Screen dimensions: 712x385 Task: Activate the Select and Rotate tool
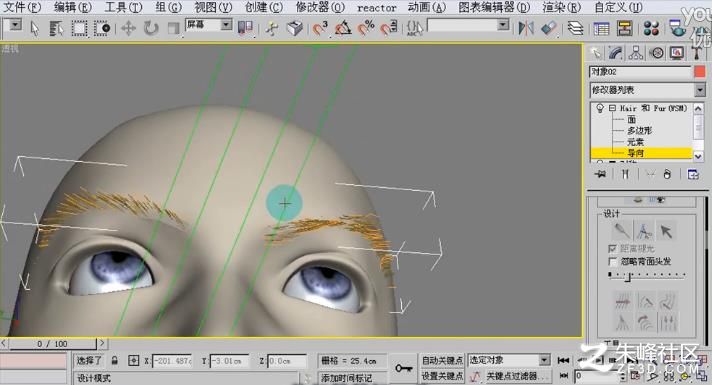tap(151, 29)
